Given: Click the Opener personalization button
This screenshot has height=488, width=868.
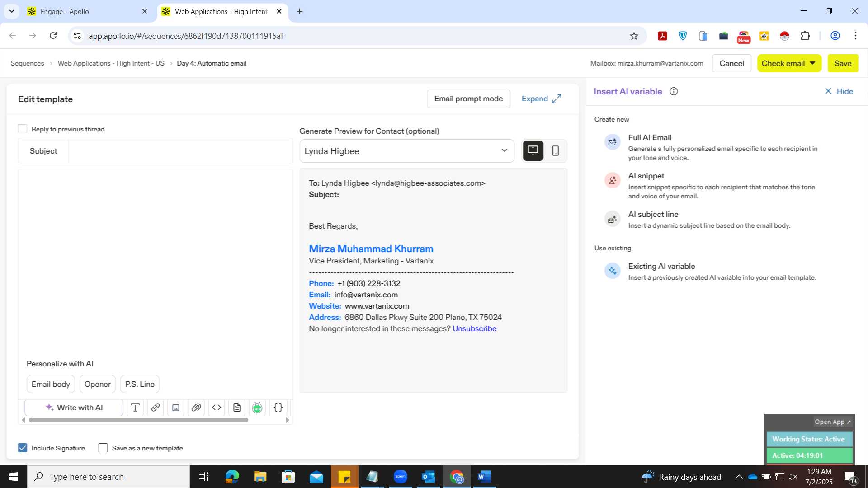Looking at the screenshot, I should (97, 385).
